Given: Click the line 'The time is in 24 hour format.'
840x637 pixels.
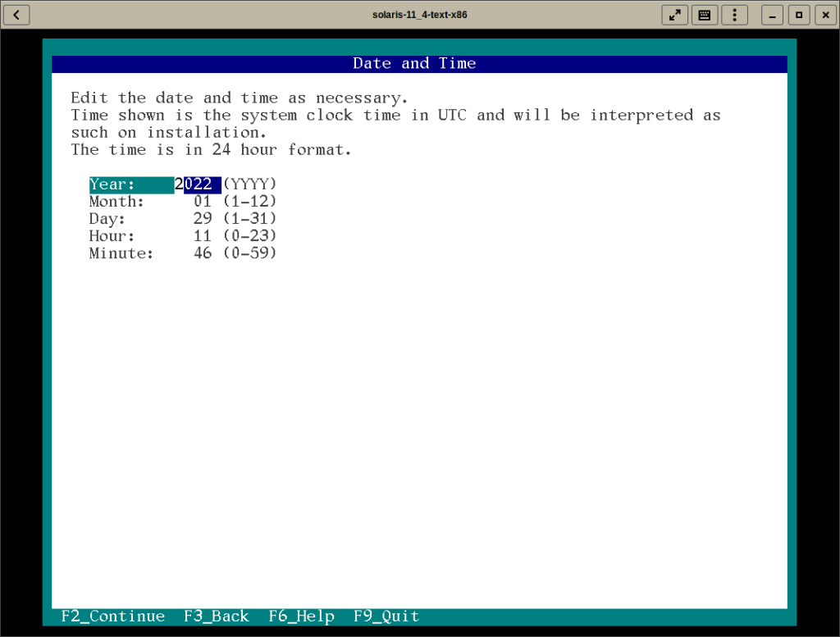Looking at the screenshot, I should tap(211, 150).
